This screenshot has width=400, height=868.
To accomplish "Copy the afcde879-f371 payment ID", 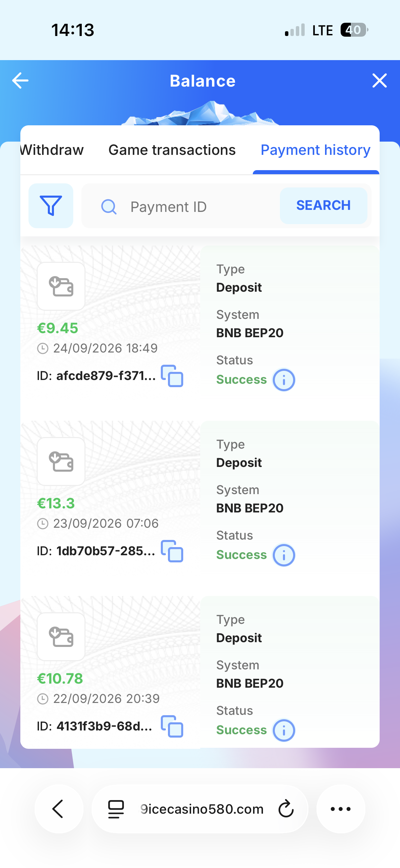I will click(x=172, y=376).
